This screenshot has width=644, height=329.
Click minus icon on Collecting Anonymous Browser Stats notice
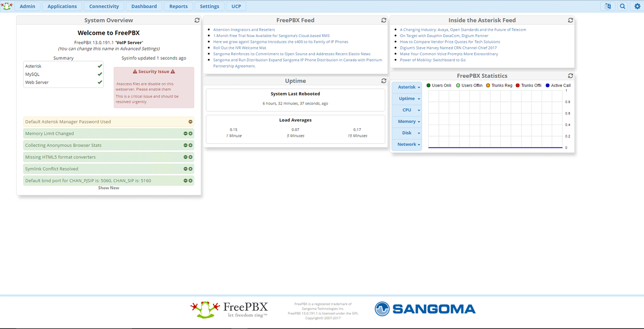tap(186, 145)
